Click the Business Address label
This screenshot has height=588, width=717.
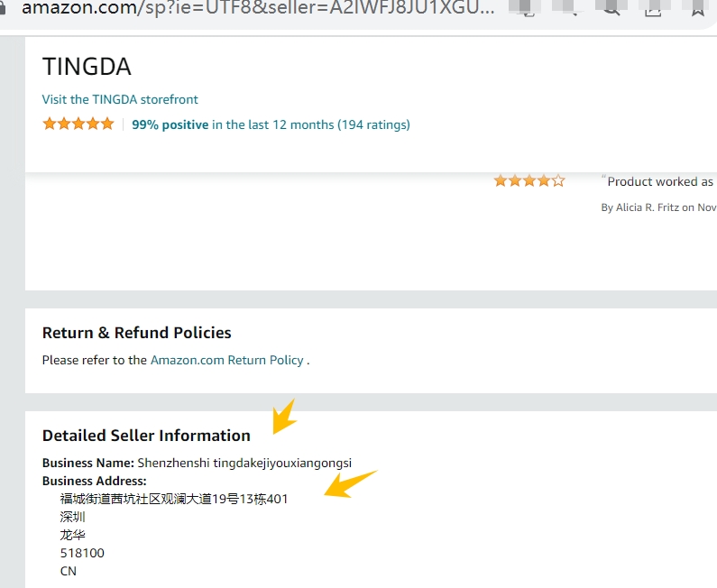point(94,481)
